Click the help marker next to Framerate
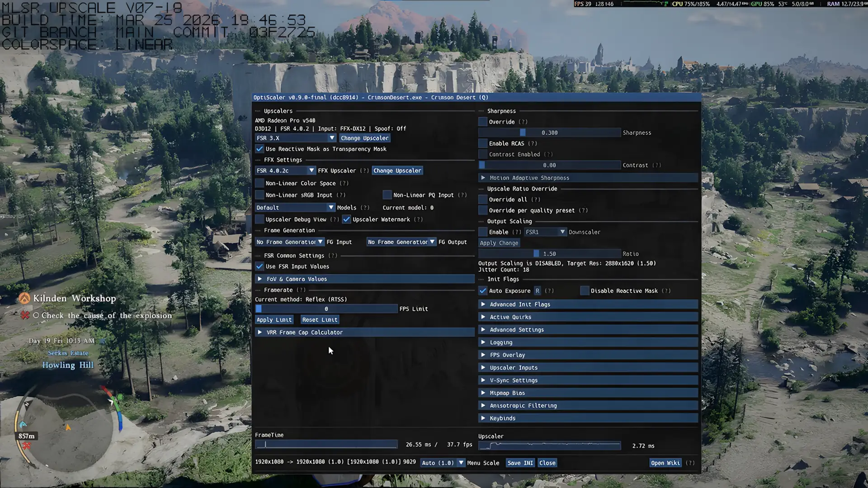 tap(301, 290)
